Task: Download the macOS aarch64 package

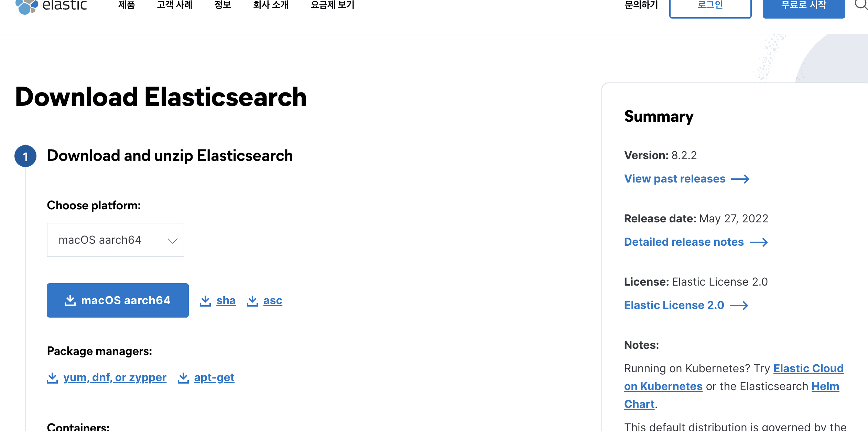Action: point(118,300)
